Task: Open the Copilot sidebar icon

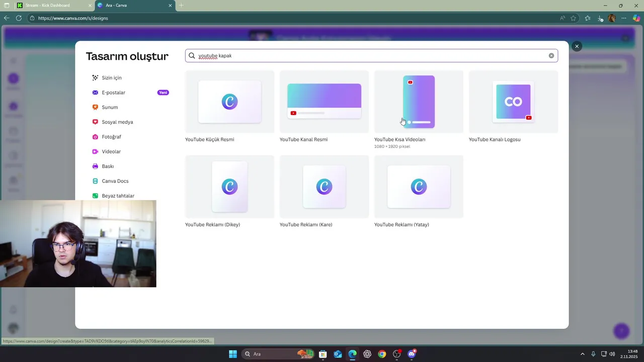Action: pyautogui.click(x=636, y=18)
